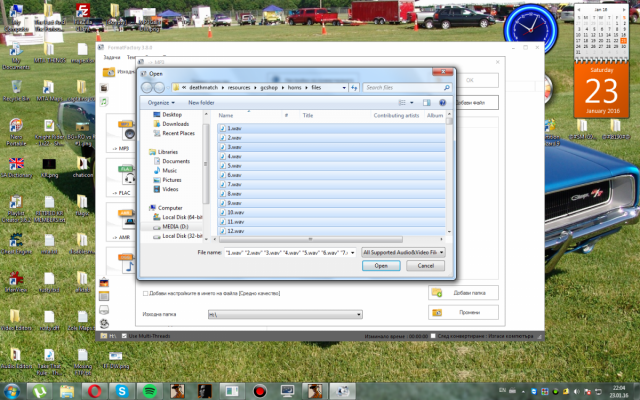Check the shutdown after conversion checkbox
The image size is (640, 400).
431,336
